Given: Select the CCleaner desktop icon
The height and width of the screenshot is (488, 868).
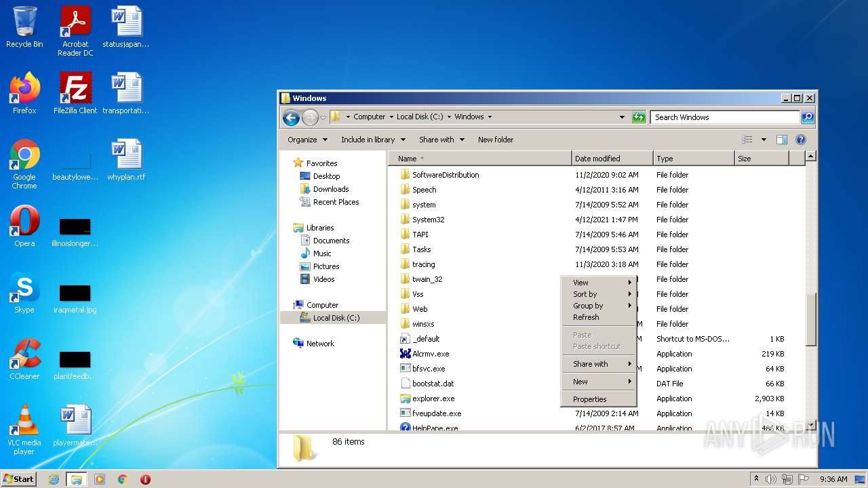Looking at the screenshot, I should click(x=24, y=359).
